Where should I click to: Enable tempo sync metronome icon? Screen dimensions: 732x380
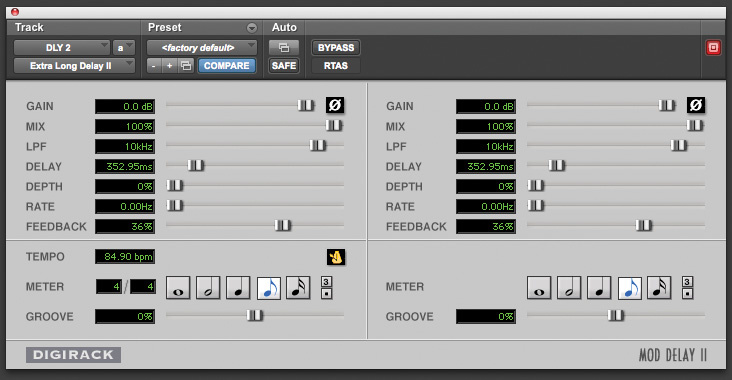pyautogui.click(x=336, y=257)
